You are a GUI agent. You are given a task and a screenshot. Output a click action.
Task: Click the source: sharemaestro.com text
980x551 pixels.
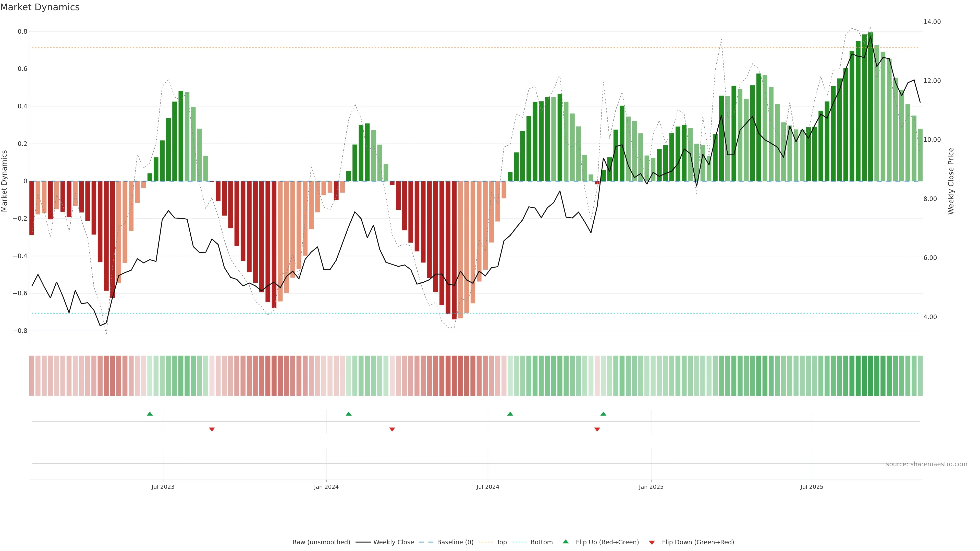click(926, 464)
